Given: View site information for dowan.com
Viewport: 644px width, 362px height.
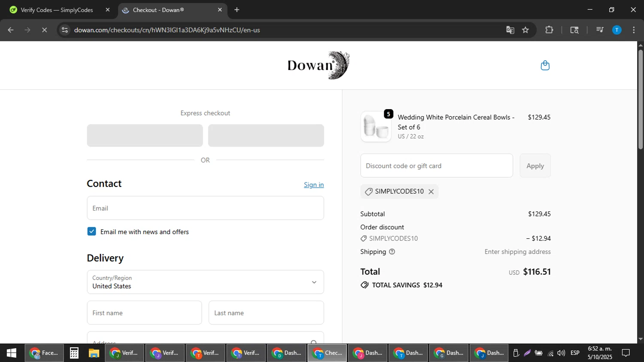Looking at the screenshot, I should [65, 30].
